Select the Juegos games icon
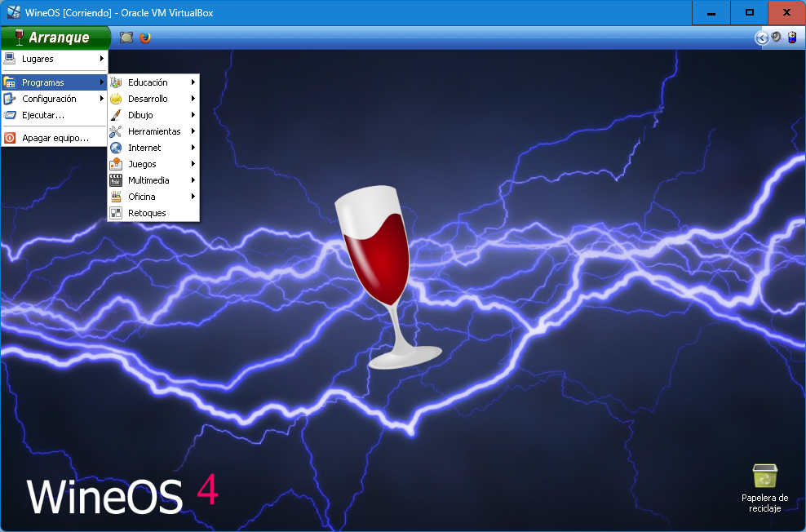Screen dimensions: 806x532 (115, 164)
